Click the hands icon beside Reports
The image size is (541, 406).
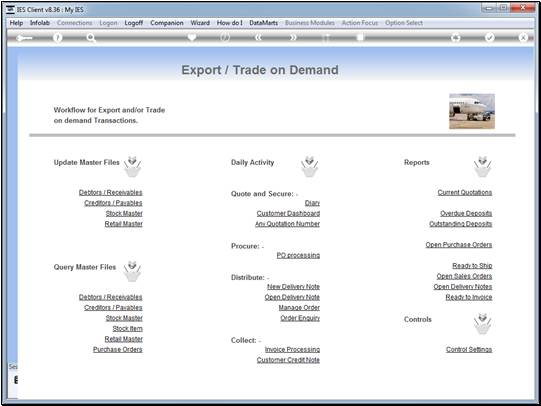(x=482, y=166)
